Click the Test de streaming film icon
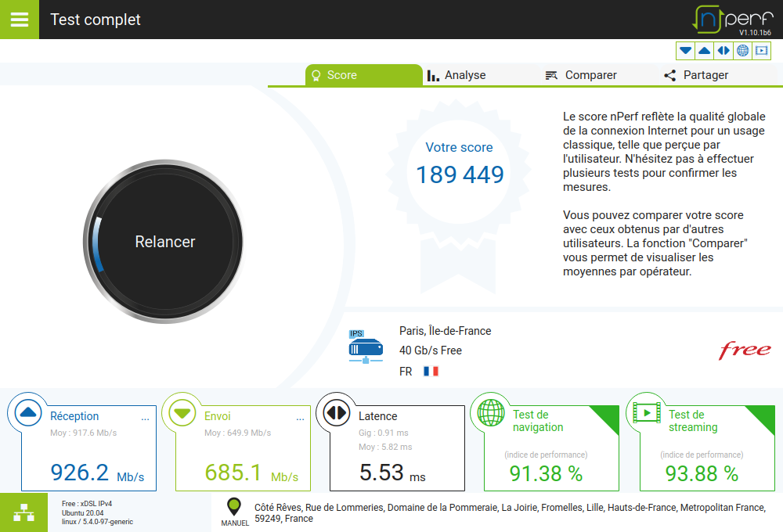 [647, 413]
